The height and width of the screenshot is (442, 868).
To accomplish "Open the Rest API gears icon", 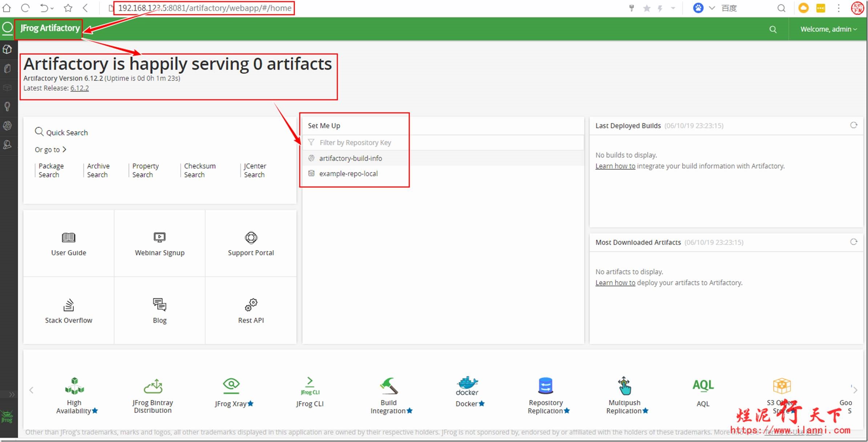I will [x=251, y=305].
